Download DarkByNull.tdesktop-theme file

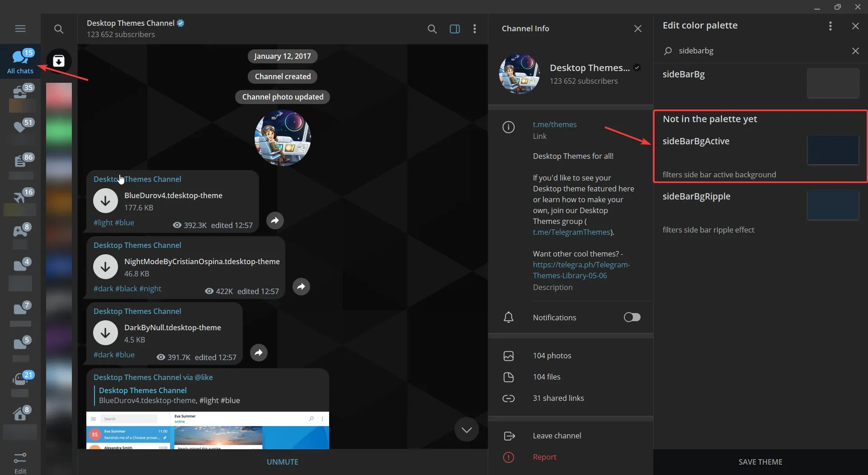click(x=105, y=332)
